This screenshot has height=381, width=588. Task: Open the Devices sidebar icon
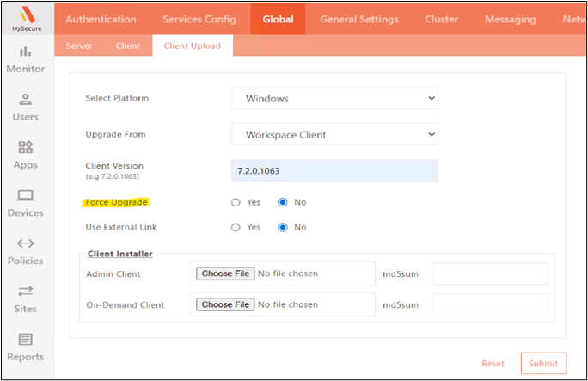25,195
